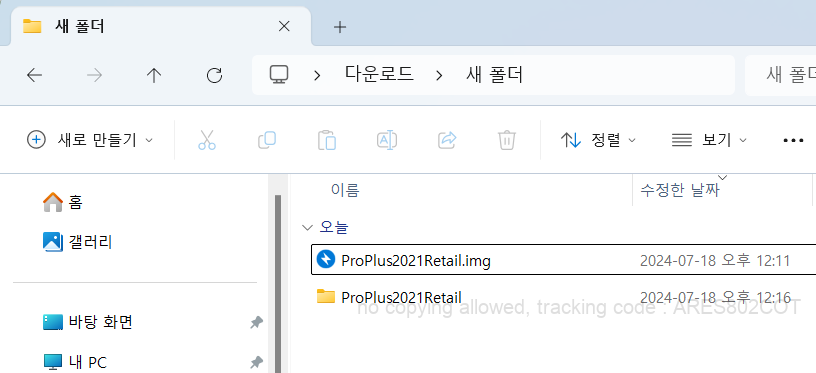Open 갤러리 in the sidebar
The image size is (816, 373).
[90, 242]
